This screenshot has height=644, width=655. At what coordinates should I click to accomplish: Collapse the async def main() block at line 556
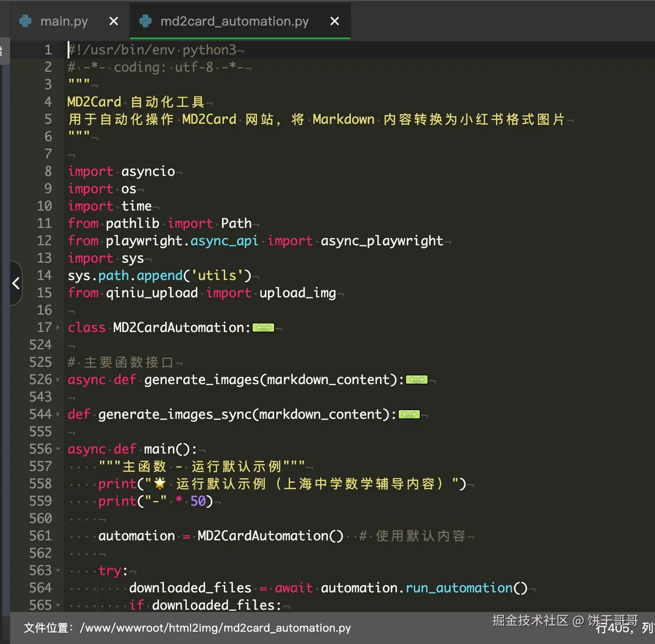(58, 449)
